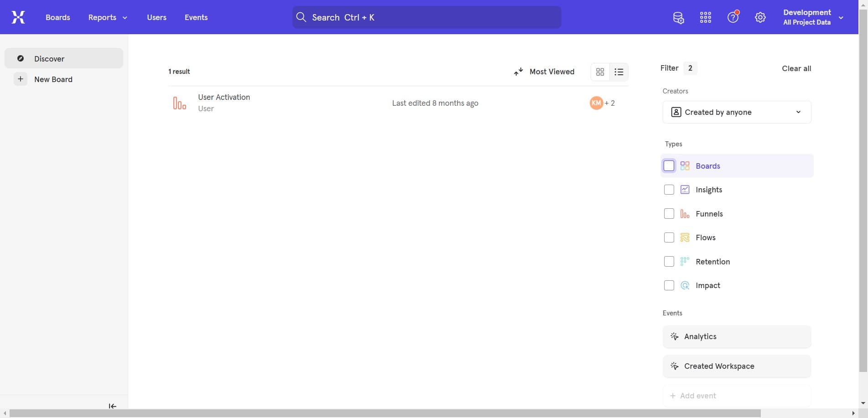Open the Created by anyone dropdown
Viewport: 868px width, 418px height.
(736, 112)
